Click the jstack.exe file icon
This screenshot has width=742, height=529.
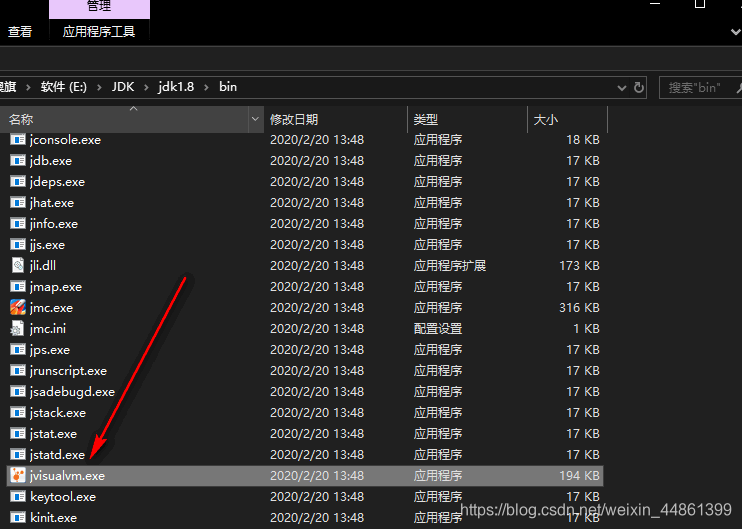click(x=18, y=413)
